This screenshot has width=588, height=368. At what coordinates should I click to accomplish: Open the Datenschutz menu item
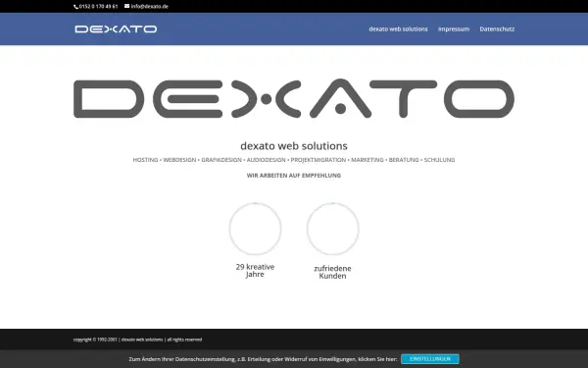(497, 29)
